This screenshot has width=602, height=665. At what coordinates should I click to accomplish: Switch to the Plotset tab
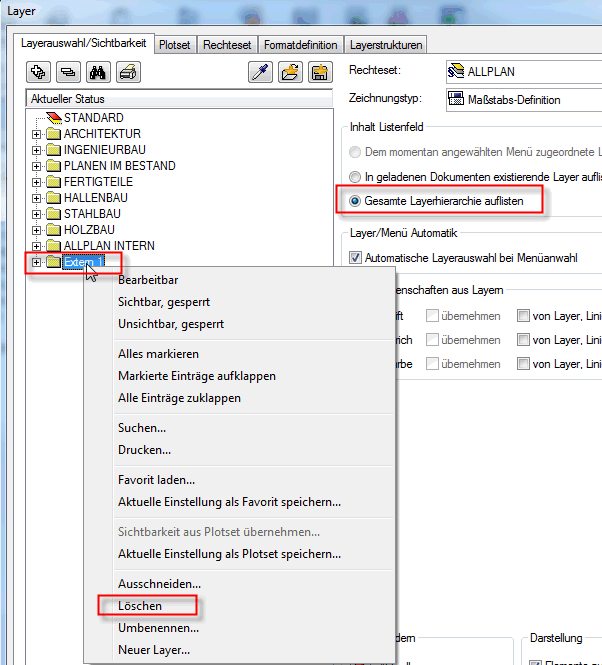tap(174, 45)
